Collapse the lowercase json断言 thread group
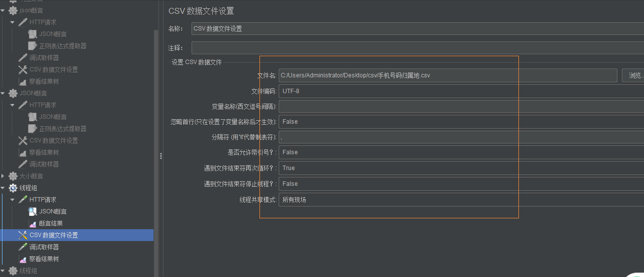 tap(3, 10)
